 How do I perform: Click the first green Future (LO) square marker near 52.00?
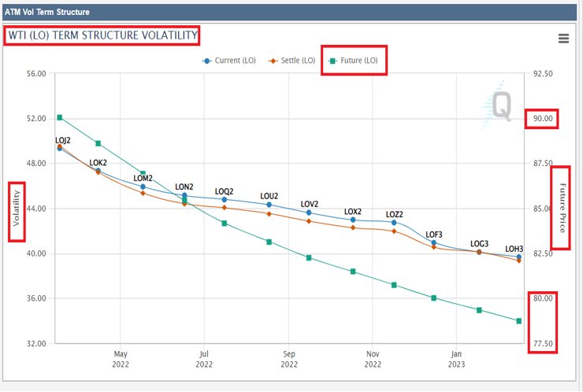coord(60,117)
